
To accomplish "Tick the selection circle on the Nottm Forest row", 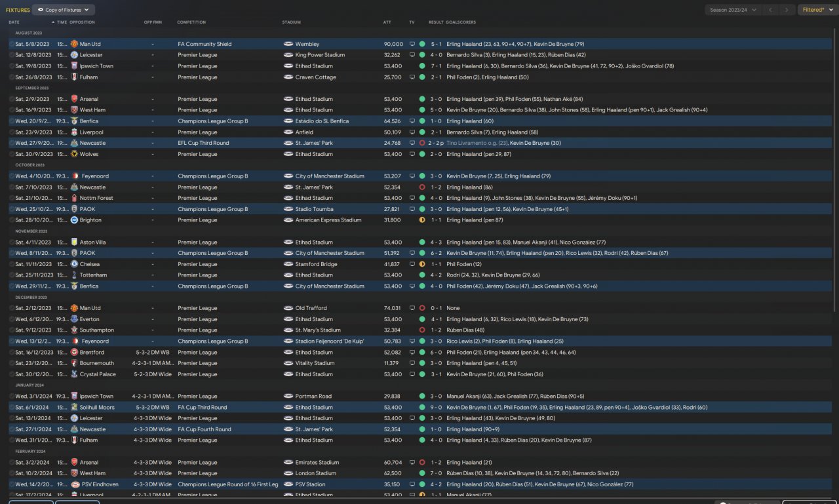I will coord(12,198).
